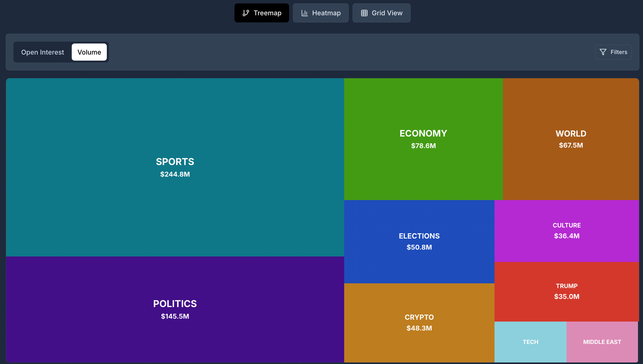Click the Grid View table icon
Image resolution: width=643 pixels, height=364 pixels.
coord(364,13)
